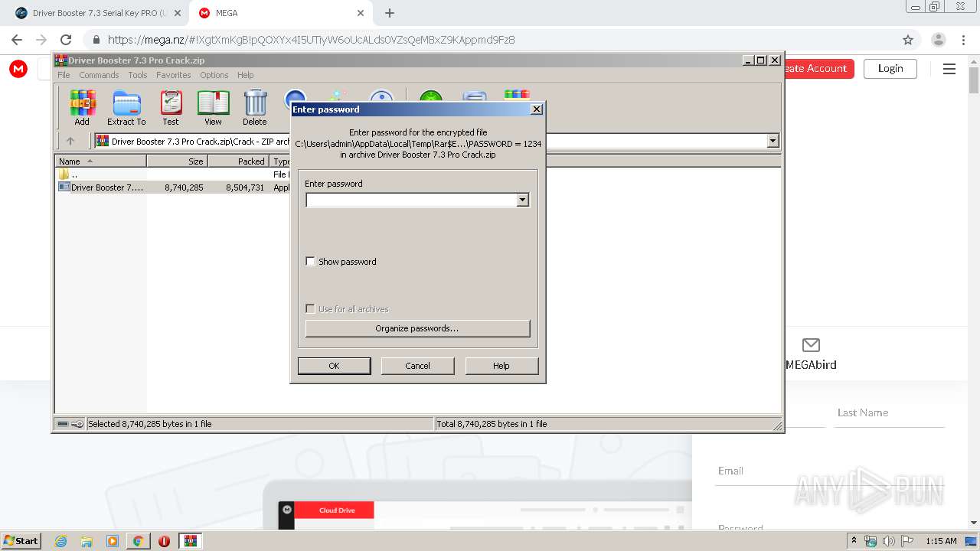The height and width of the screenshot is (551, 980).
Task: Click the Add archive toolbar icon
Action: pos(82,107)
